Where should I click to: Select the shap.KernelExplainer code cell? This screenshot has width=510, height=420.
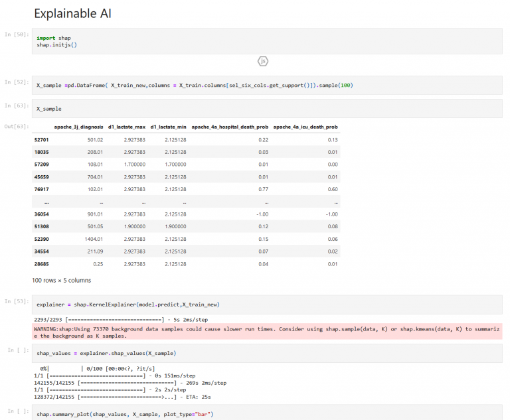click(x=266, y=305)
